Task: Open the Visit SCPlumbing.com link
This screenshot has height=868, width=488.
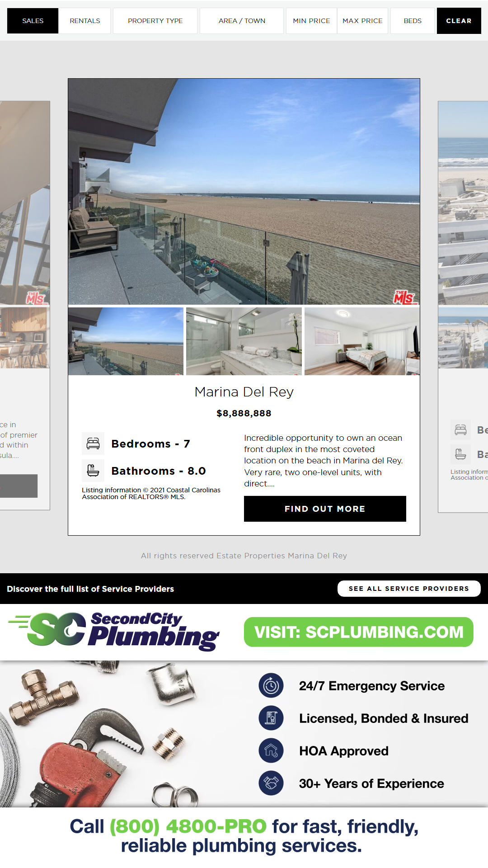Action: click(x=359, y=632)
